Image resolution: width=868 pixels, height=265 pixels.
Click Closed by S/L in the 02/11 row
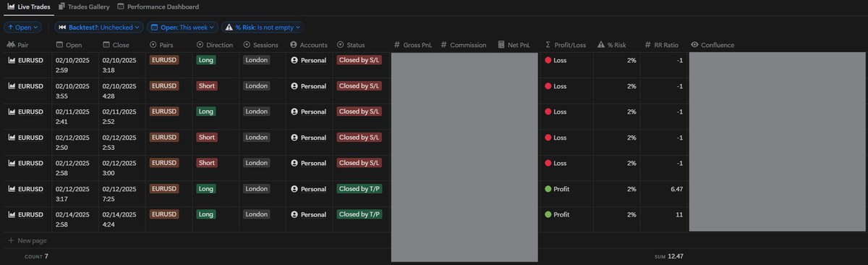point(359,112)
